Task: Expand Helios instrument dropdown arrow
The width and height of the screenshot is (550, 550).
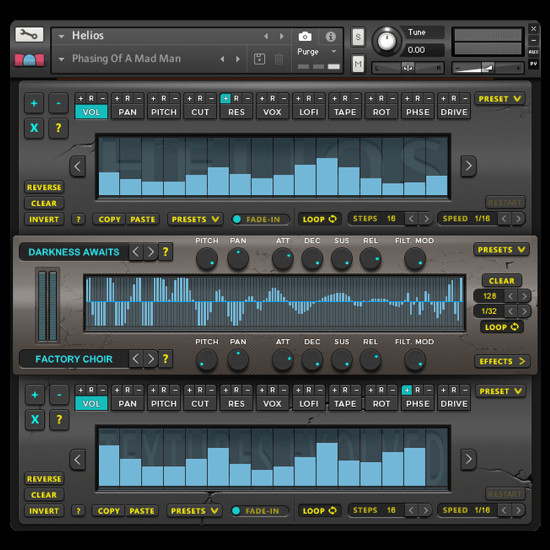Action: [61, 36]
